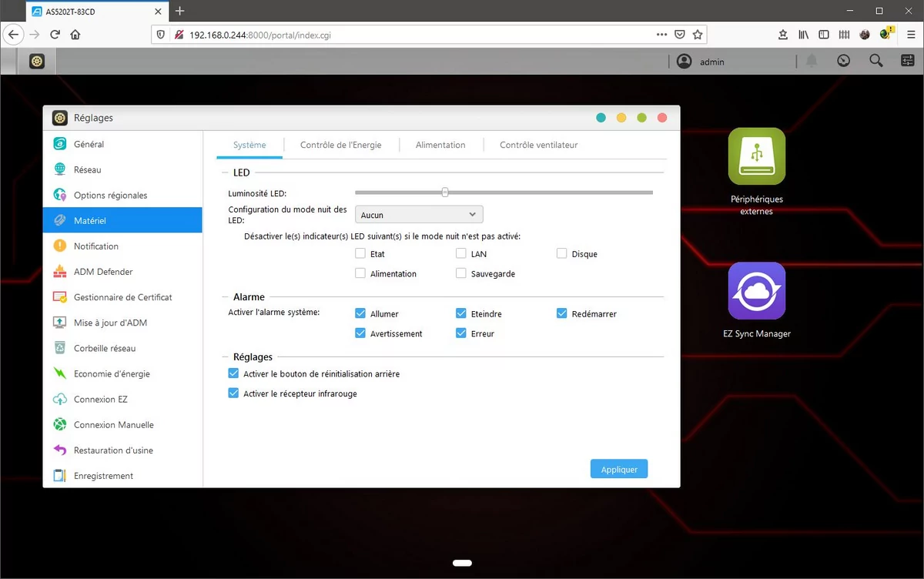The width and height of the screenshot is (924, 579).
Task: Open the browser library icon
Action: pos(803,35)
